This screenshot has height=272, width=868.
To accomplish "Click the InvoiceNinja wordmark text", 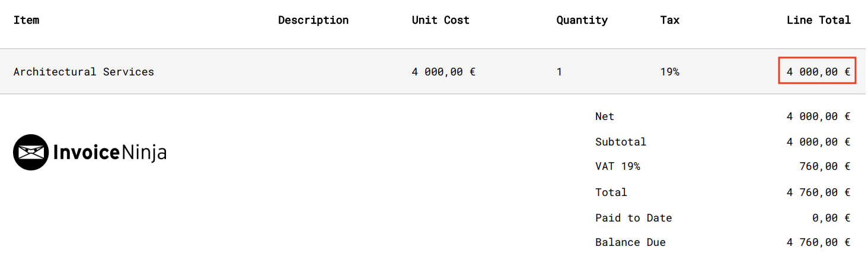I will (x=110, y=153).
